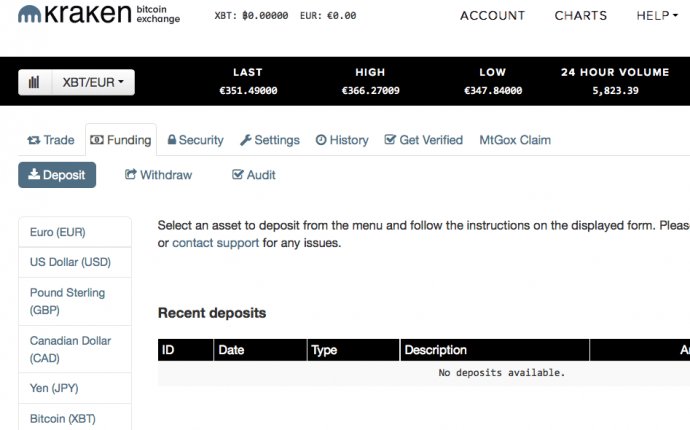Click the Deposit button
The width and height of the screenshot is (690, 430).
point(57,175)
